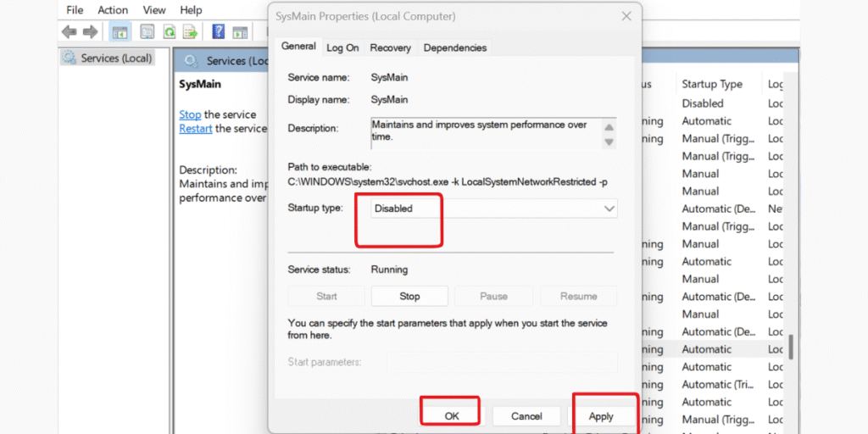Image resolution: width=868 pixels, height=434 pixels.
Task: Click the Services list vertical scrollbar thumb
Action: (791, 347)
